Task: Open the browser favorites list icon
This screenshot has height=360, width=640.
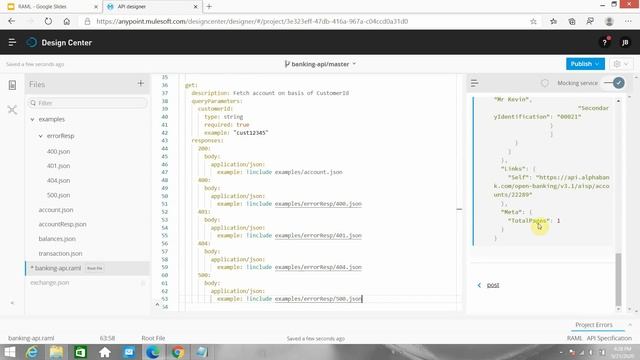Action: tap(553, 21)
